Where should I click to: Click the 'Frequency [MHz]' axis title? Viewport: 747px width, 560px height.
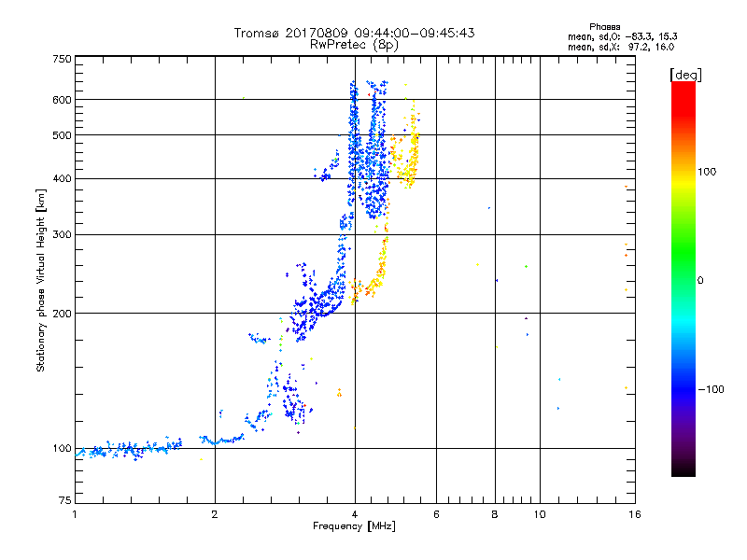click(354, 526)
